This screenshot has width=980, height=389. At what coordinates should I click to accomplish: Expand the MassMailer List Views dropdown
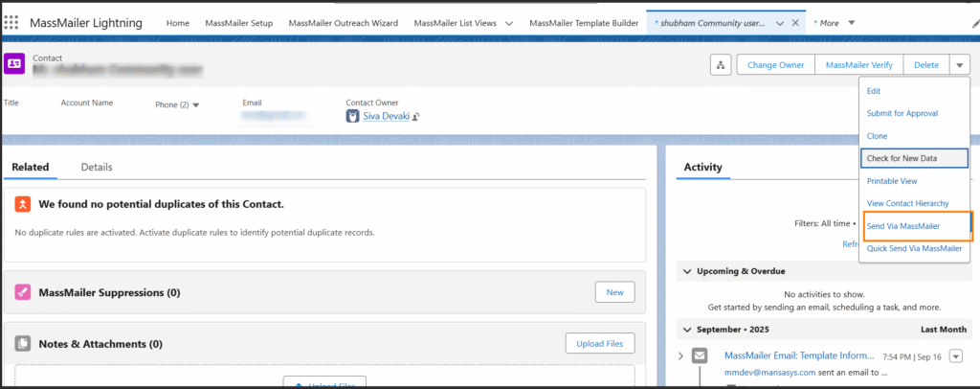click(x=508, y=23)
